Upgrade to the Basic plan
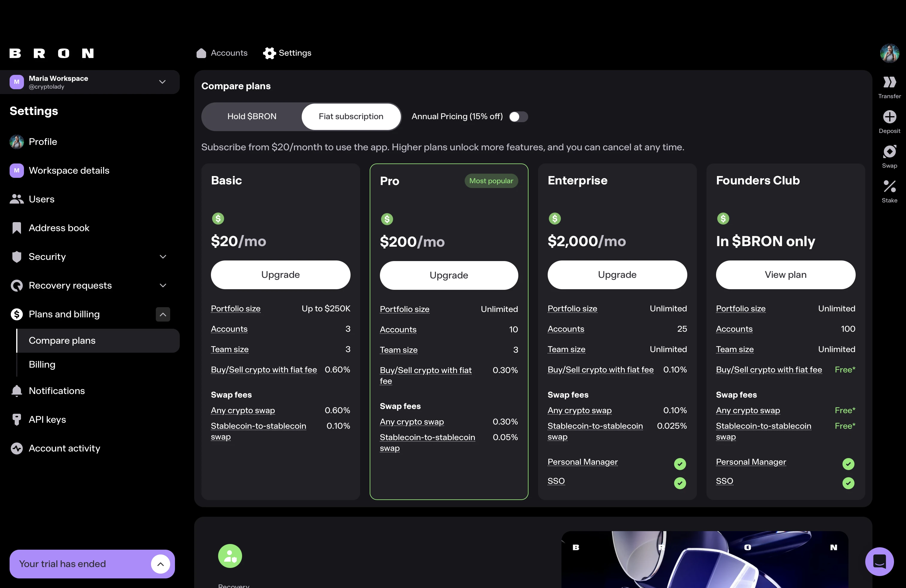 coord(280,275)
